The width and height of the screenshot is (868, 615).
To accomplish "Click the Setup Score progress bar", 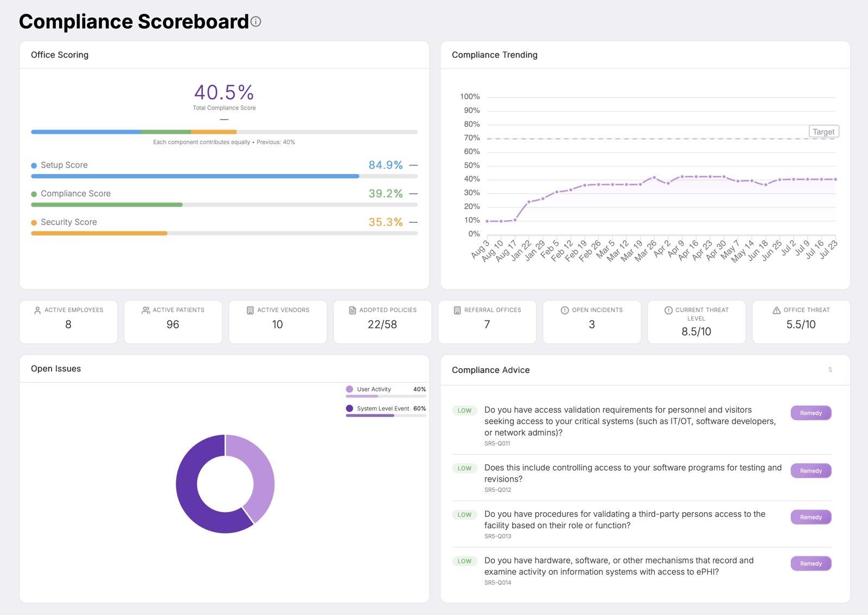I will pyautogui.click(x=224, y=176).
